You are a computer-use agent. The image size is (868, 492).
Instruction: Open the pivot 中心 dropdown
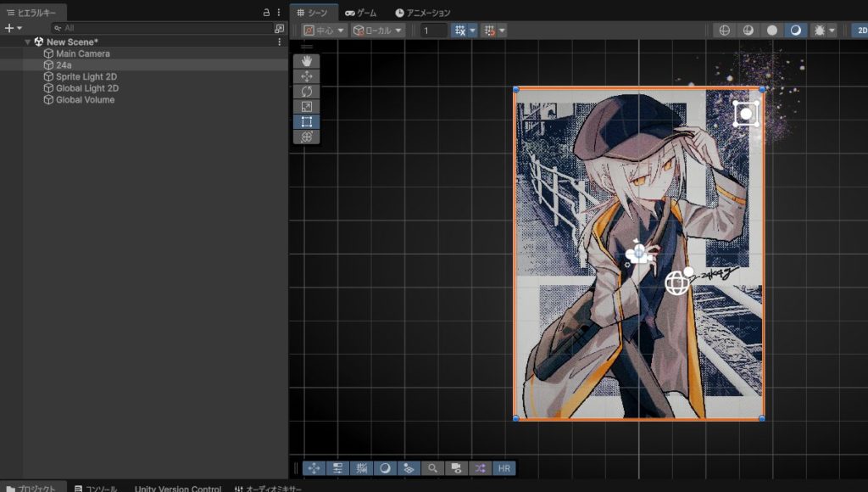(x=325, y=31)
